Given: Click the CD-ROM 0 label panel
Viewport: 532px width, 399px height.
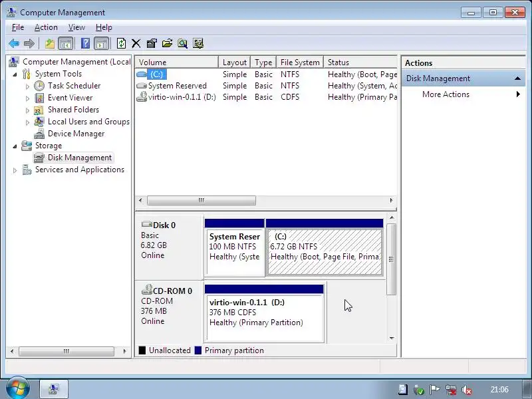Looking at the screenshot, I should coord(170,313).
